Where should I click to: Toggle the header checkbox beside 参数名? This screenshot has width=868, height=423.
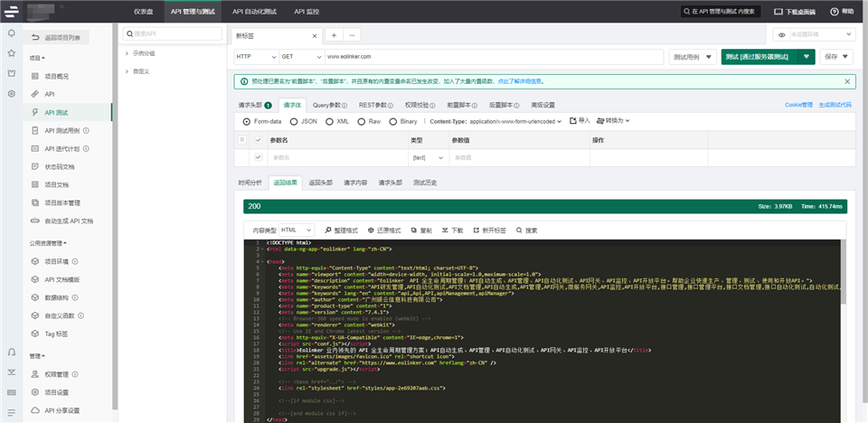click(258, 140)
